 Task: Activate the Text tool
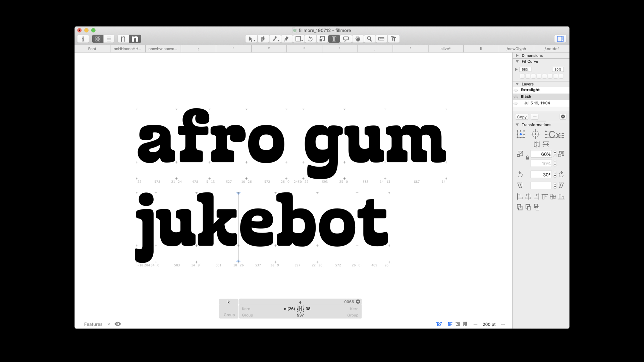[334, 39]
